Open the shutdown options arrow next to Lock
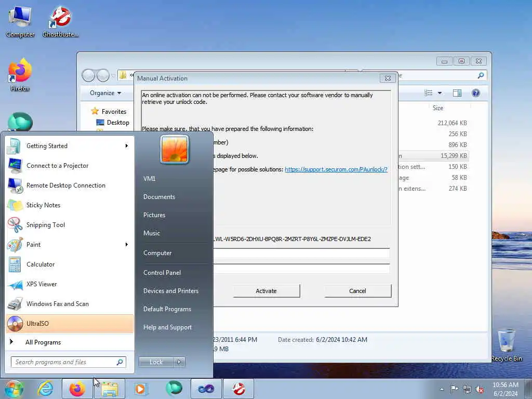The width and height of the screenshot is (532, 399). pos(179,362)
